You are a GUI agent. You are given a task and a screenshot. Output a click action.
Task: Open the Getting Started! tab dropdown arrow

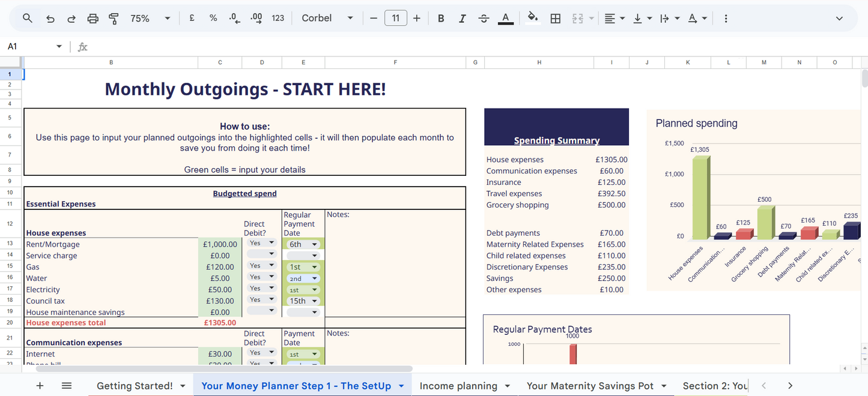(183, 386)
